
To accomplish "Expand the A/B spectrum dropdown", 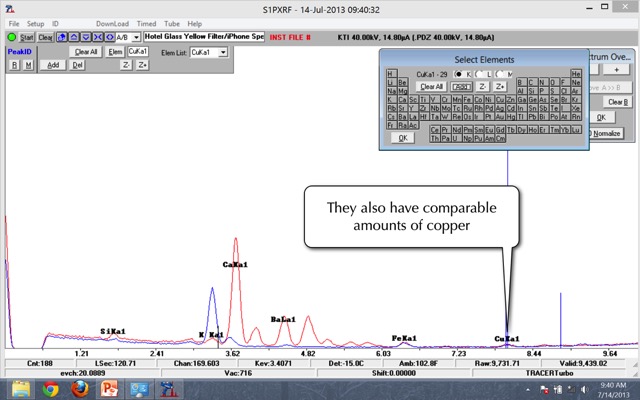I will pyautogui.click(x=136, y=37).
